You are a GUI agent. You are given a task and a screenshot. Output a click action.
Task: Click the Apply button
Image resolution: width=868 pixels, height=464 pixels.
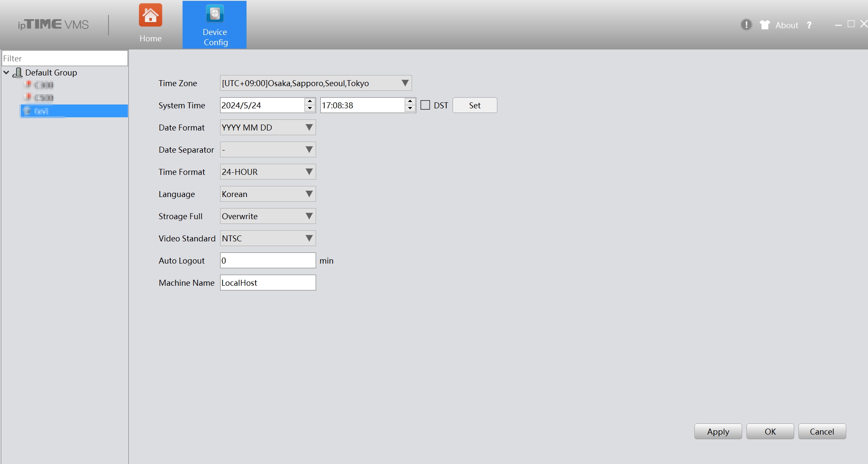(x=718, y=432)
